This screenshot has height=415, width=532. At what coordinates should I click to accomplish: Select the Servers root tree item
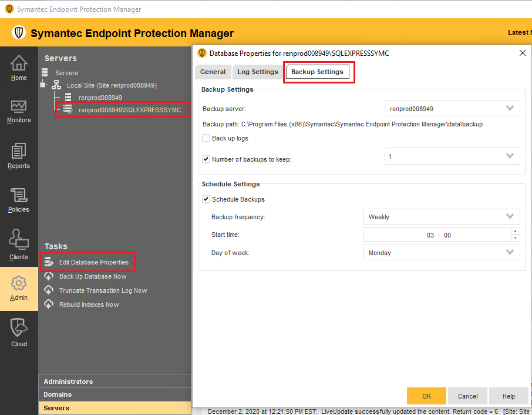pos(66,73)
